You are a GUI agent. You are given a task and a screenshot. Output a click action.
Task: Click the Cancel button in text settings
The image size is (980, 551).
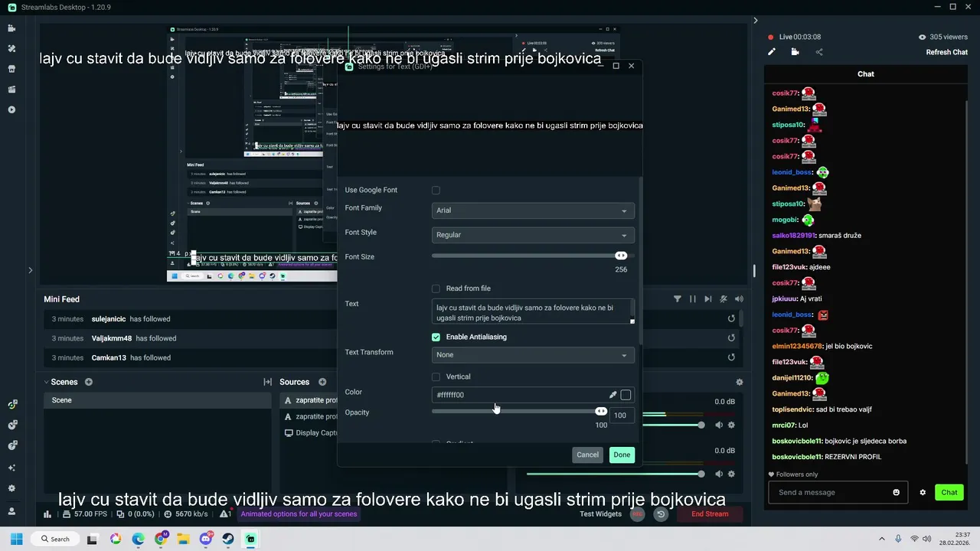(x=587, y=455)
